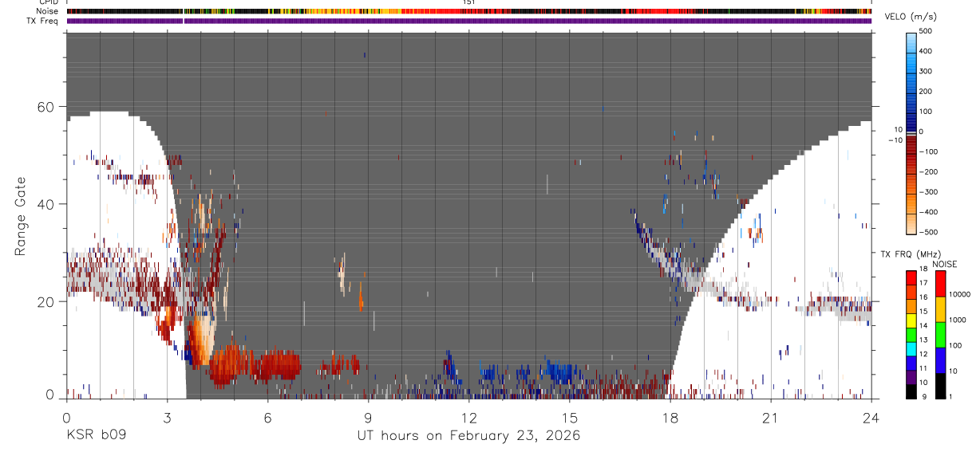Click the -200 label on the velocity colorbar
980x452 pixels.
pos(928,171)
